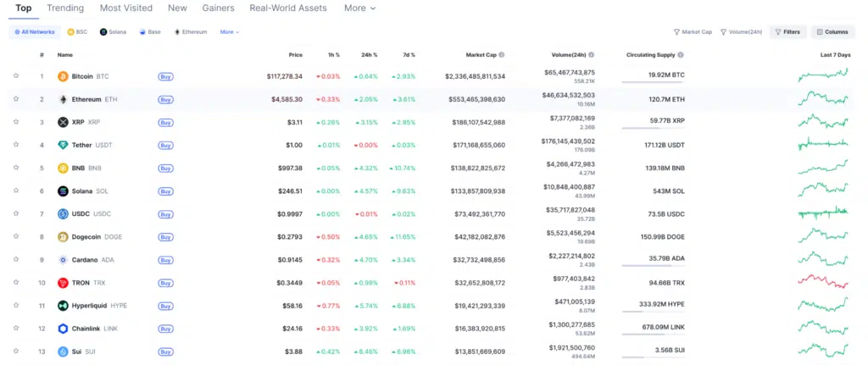Open the Columns settings button
This screenshot has height=365, width=868.
point(832,32)
